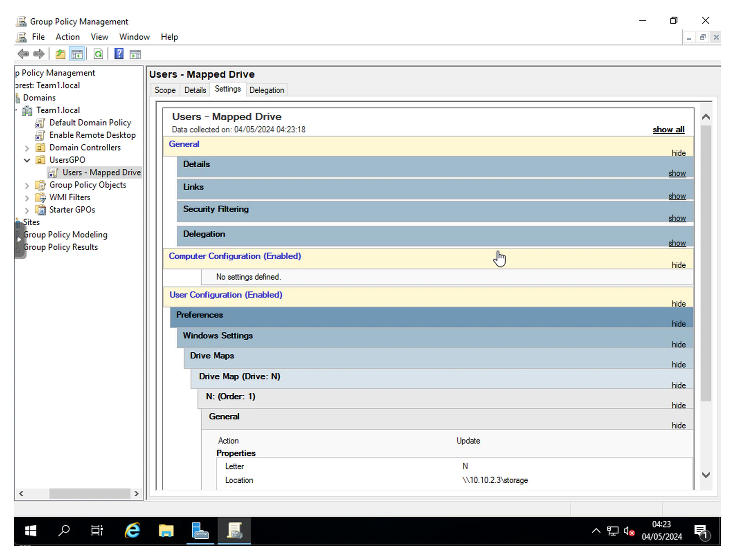
Task: Open the Window menu
Action: [x=134, y=37]
